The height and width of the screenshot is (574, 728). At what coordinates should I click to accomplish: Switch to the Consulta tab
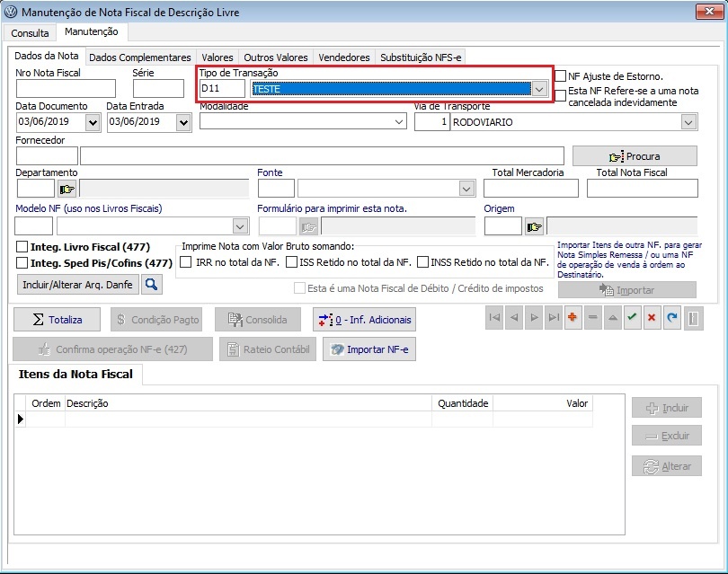click(30, 32)
